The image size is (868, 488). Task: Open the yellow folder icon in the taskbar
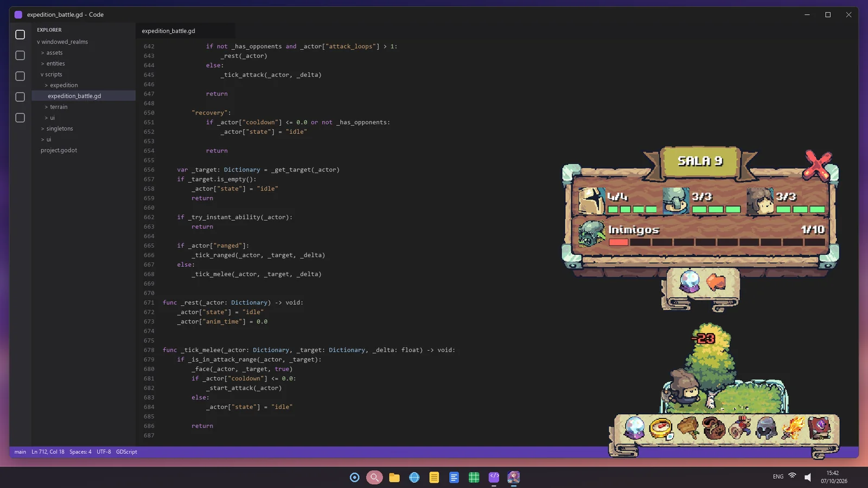tap(394, 477)
